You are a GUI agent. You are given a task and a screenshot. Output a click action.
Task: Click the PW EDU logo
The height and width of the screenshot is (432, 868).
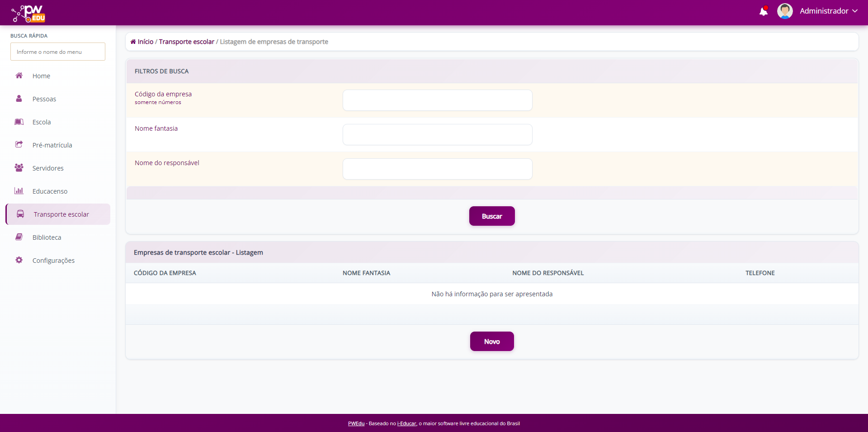pyautogui.click(x=28, y=14)
